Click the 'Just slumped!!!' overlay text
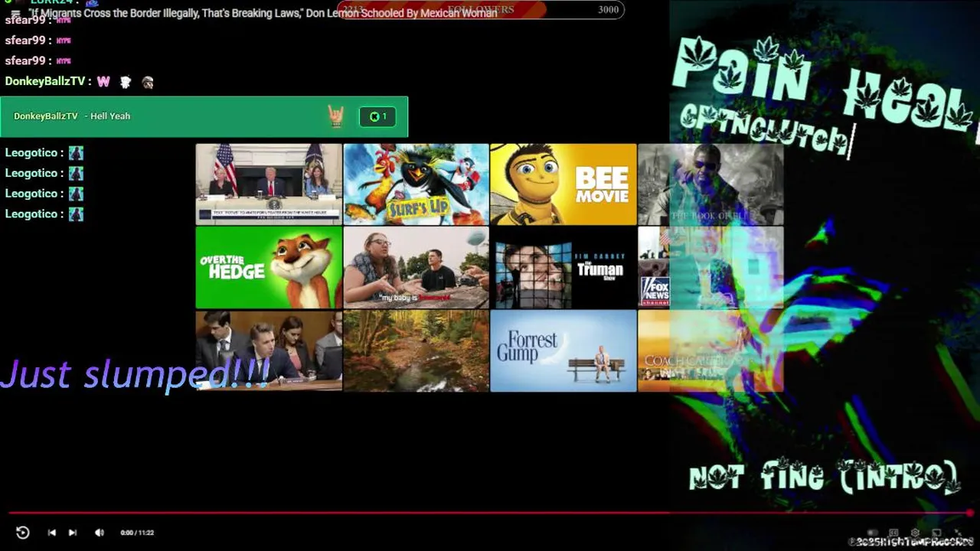Image resolution: width=980 pixels, height=551 pixels. 135,373
